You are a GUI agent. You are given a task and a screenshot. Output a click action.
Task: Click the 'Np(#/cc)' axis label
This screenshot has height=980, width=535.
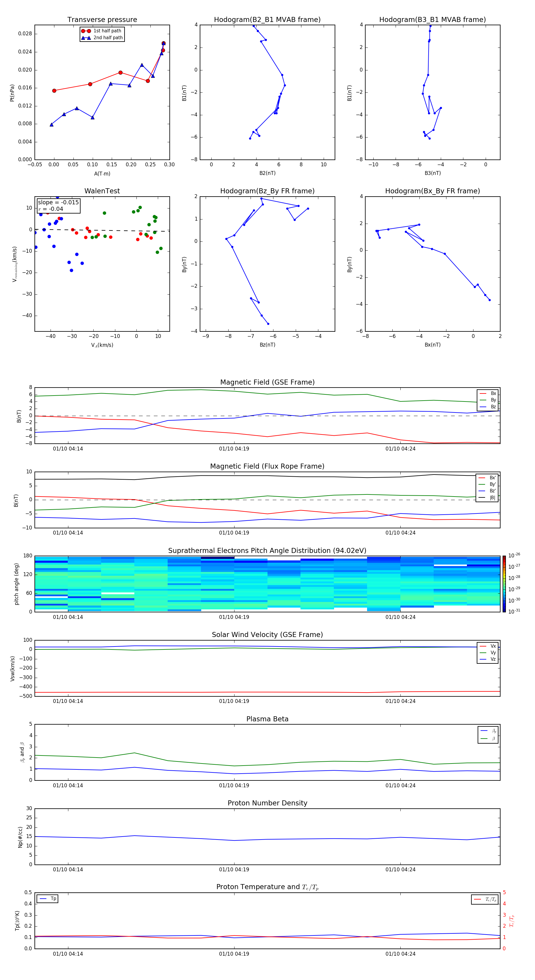(20, 837)
